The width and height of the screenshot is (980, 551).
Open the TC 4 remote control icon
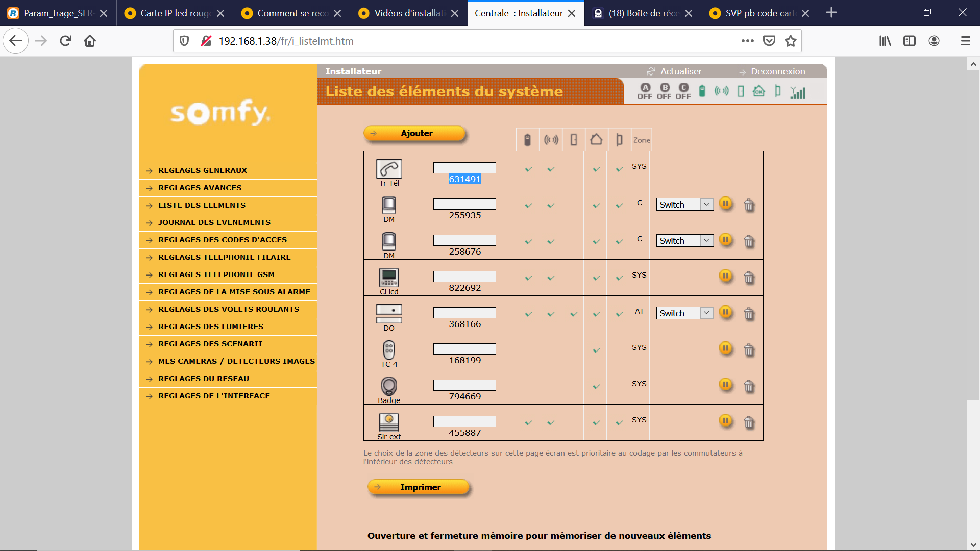(389, 350)
